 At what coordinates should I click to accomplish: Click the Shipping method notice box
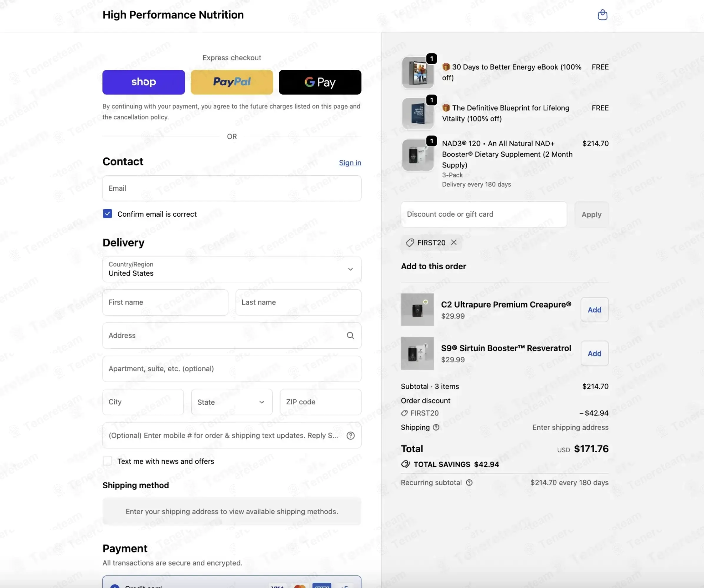[232, 511]
